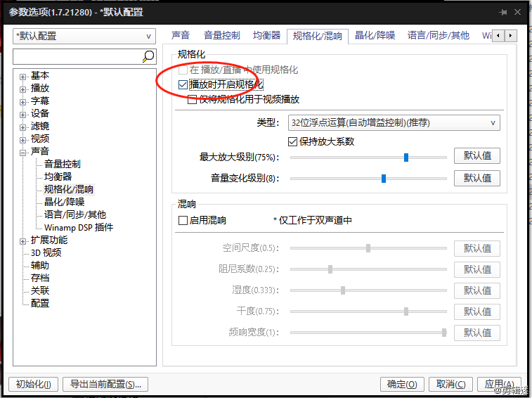Viewport: 532px width, 398px height.
Task: Select 语言/同步/其他 in the settings tree
Action: pyautogui.click(x=75, y=214)
